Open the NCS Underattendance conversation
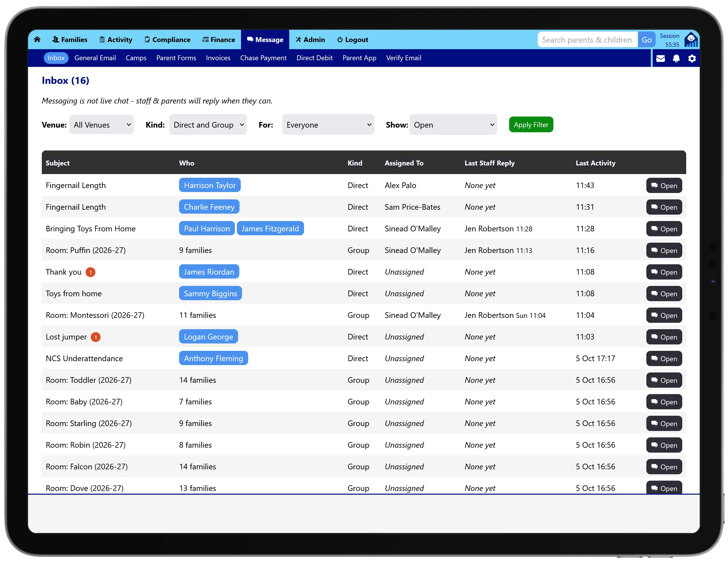The height and width of the screenshot is (563, 728). 664,359
